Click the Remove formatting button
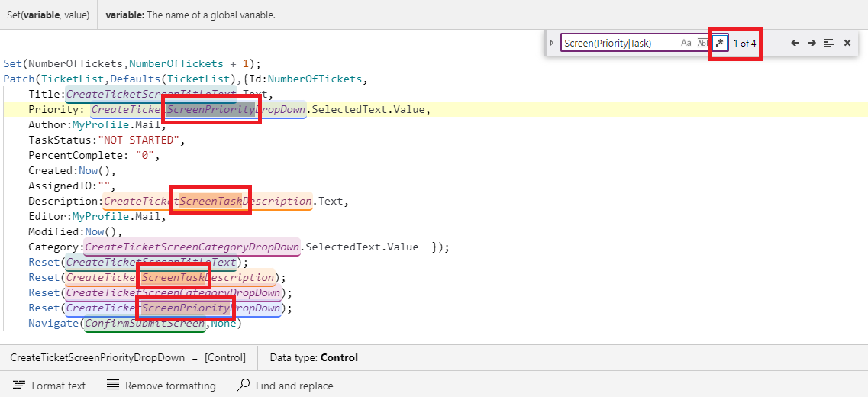 pos(161,386)
